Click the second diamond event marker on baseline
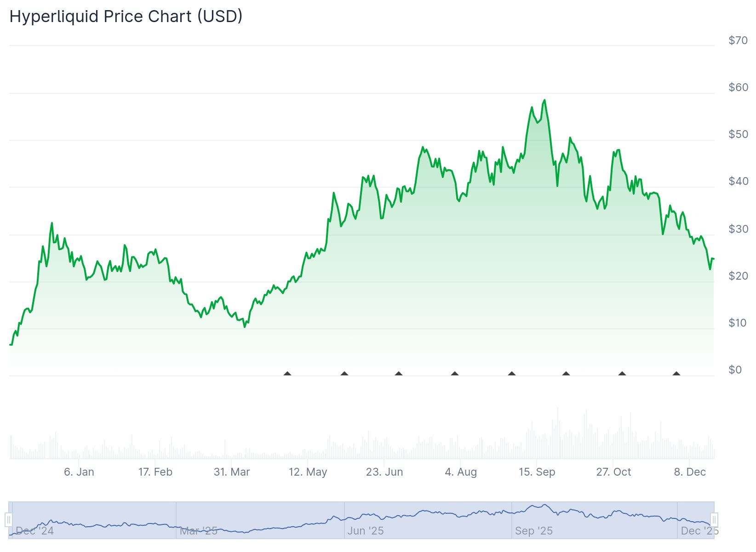 tap(344, 374)
